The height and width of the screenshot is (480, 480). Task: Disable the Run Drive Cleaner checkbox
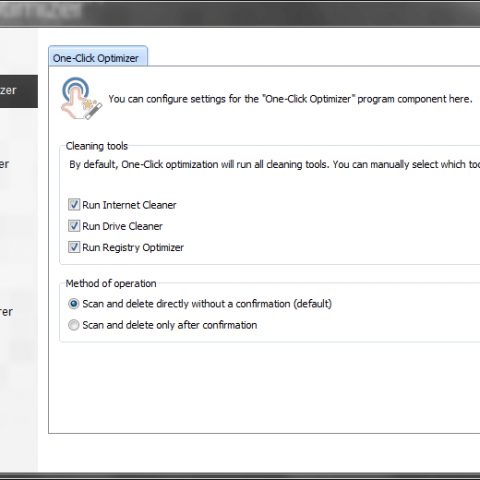coord(74,226)
